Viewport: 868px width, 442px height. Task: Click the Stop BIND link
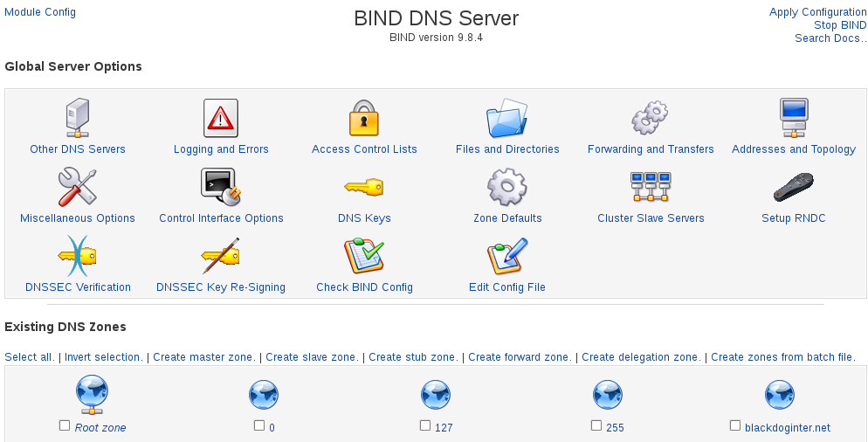point(840,25)
